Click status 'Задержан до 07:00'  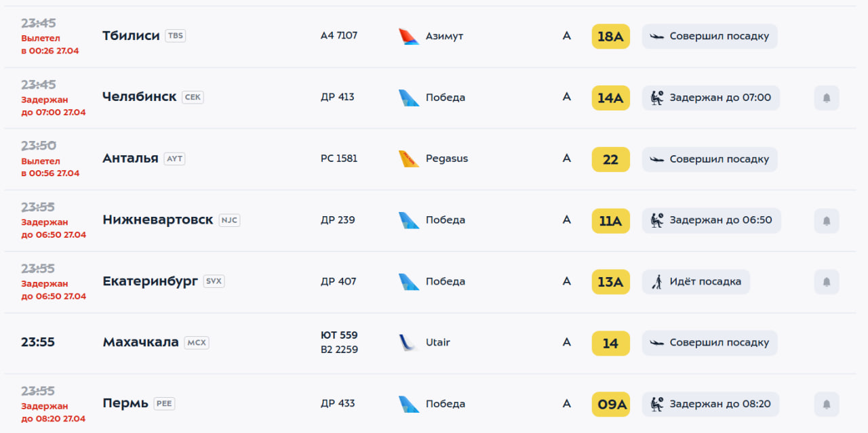(719, 98)
